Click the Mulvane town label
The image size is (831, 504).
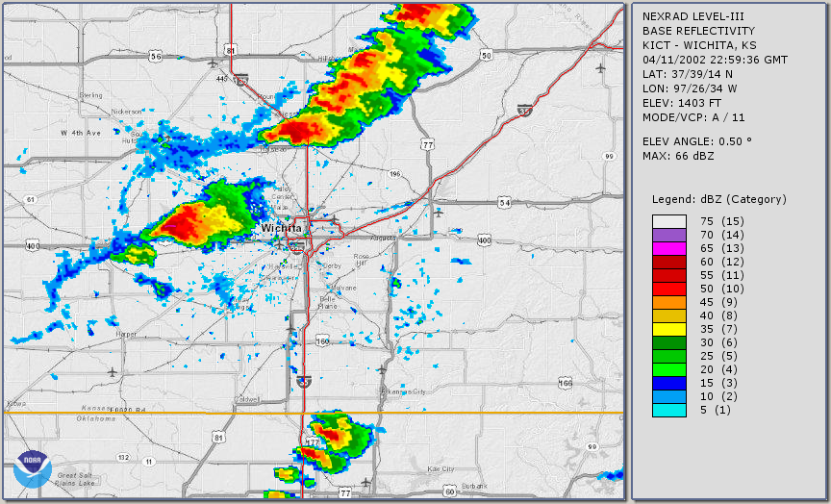(x=343, y=288)
